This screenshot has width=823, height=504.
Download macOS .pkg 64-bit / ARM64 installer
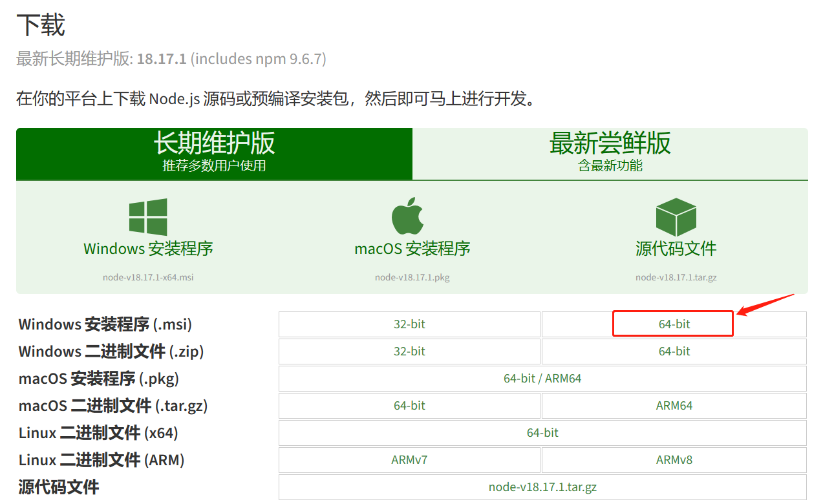pos(542,379)
